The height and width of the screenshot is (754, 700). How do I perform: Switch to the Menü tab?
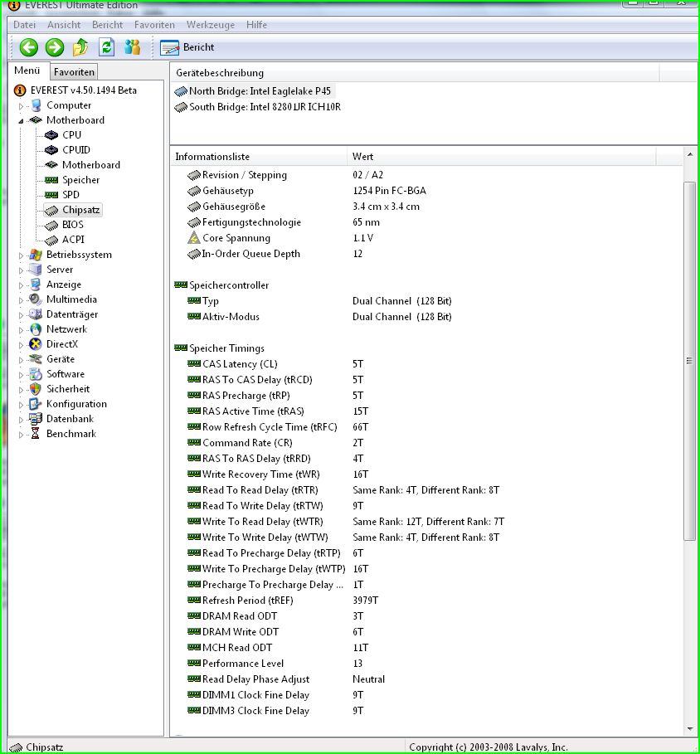pos(27,71)
